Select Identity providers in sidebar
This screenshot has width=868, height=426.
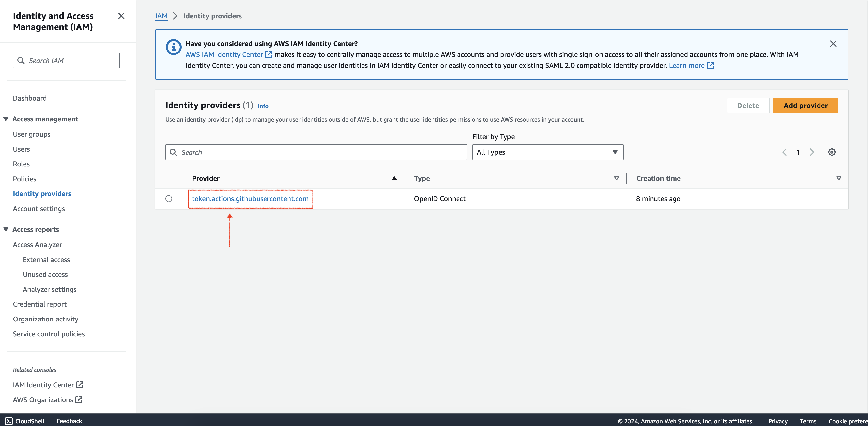tap(42, 194)
